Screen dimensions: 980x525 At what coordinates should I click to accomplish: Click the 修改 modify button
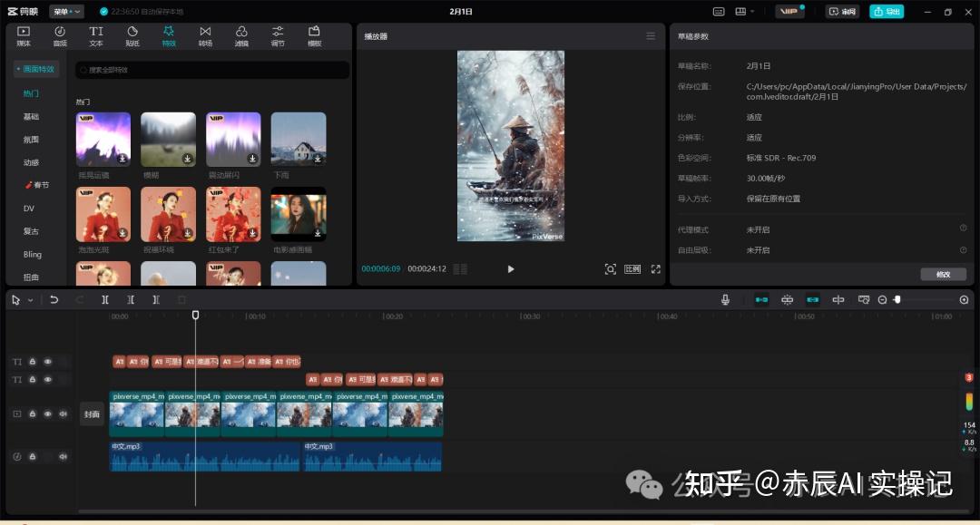tap(943, 274)
